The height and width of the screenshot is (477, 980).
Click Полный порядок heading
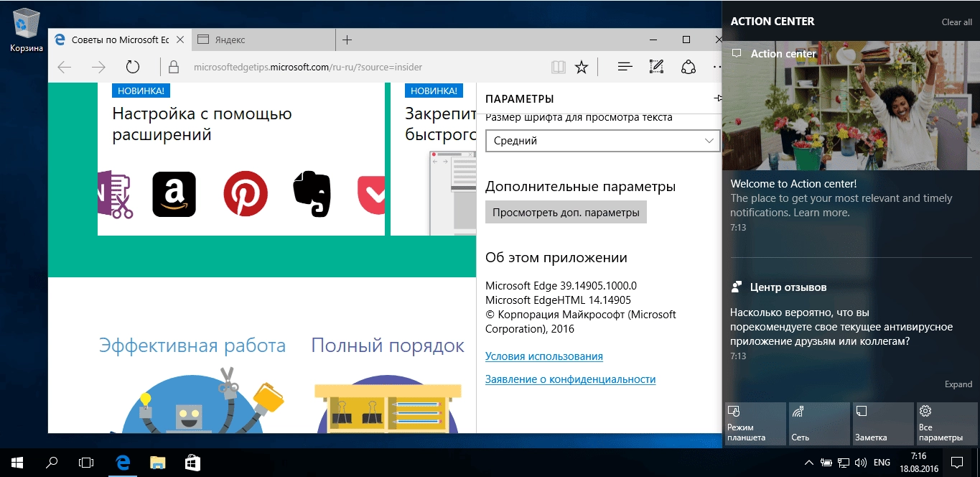388,346
